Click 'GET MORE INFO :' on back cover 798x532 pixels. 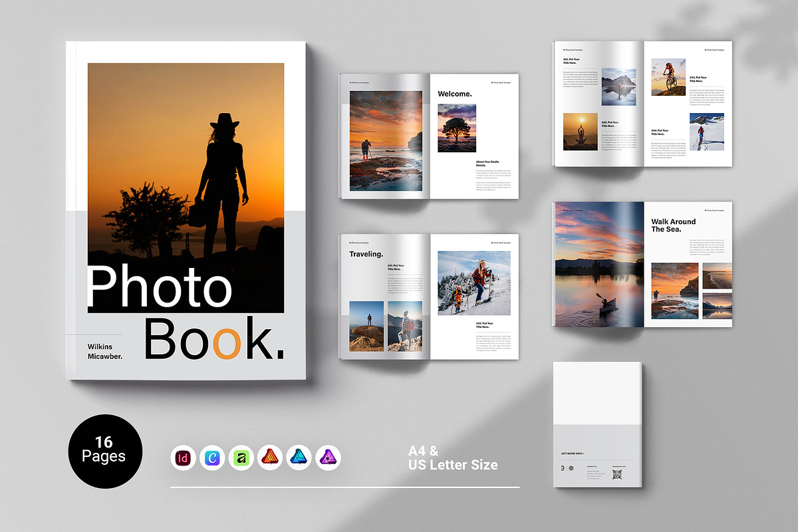[573, 454]
